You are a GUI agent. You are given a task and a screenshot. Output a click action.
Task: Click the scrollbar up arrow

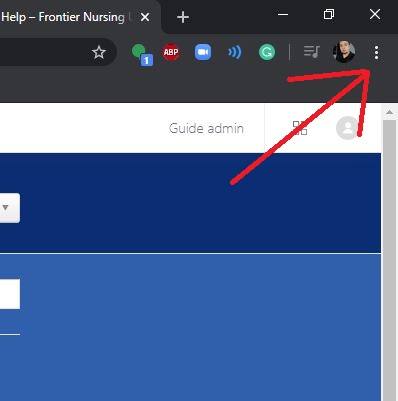pyautogui.click(x=389, y=113)
